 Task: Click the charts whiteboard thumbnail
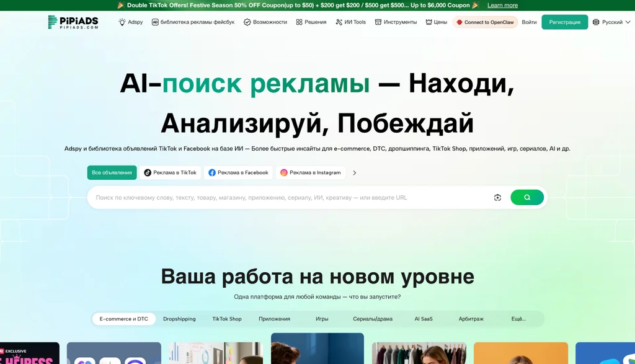pos(215,353)
